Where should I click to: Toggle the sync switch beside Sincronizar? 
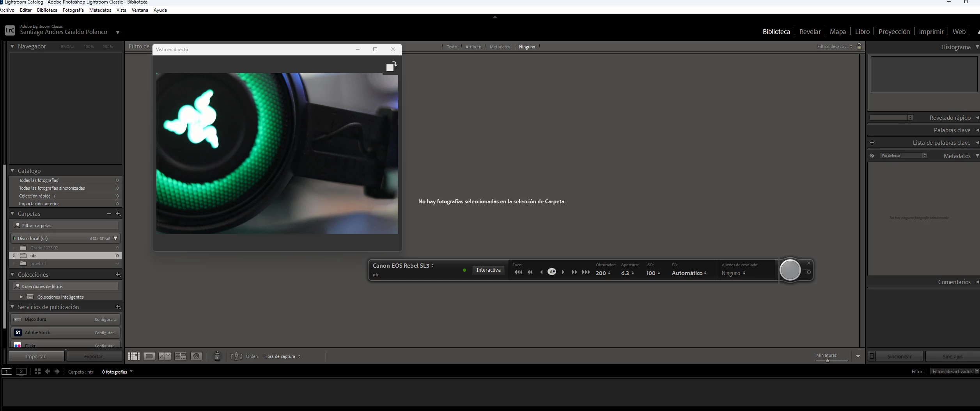click(872, 356)
